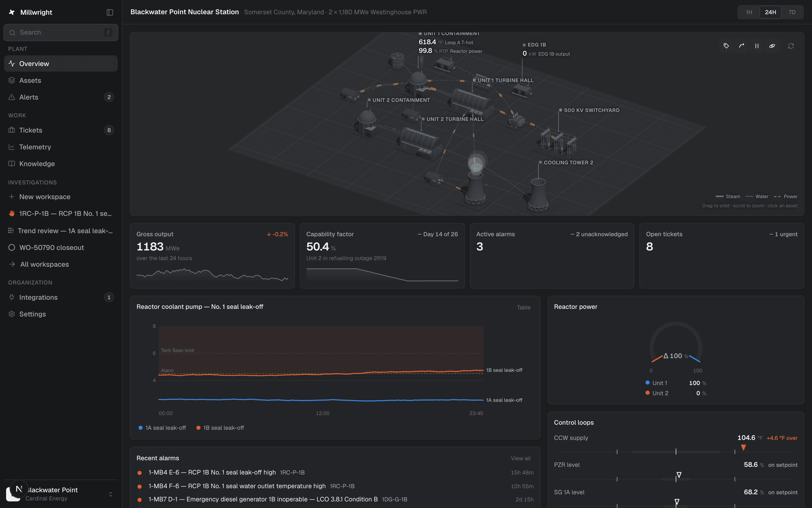Open the Knowledge section
This screenshot has height=508, width=812.
pos(61,164)
